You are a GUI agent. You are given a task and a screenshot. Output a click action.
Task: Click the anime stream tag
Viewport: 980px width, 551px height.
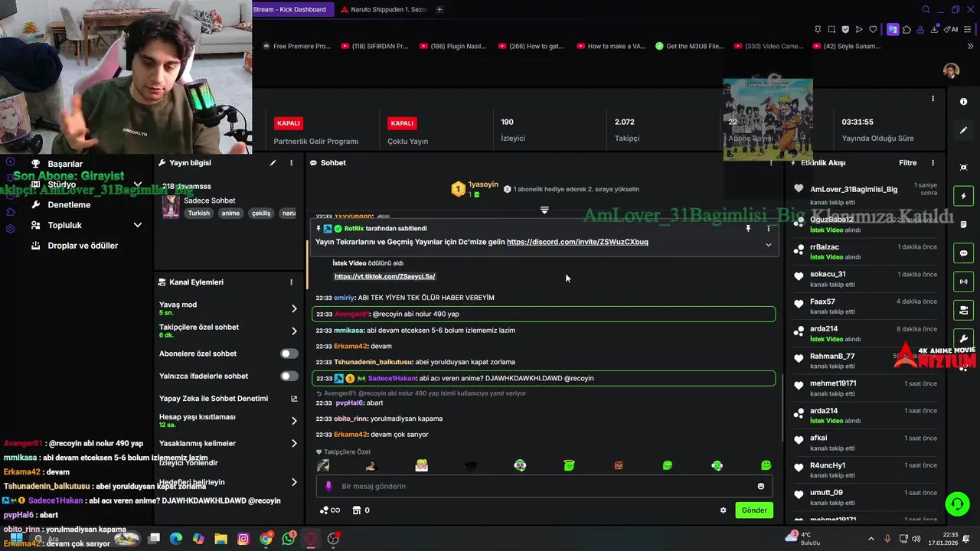tap(230, 214)
